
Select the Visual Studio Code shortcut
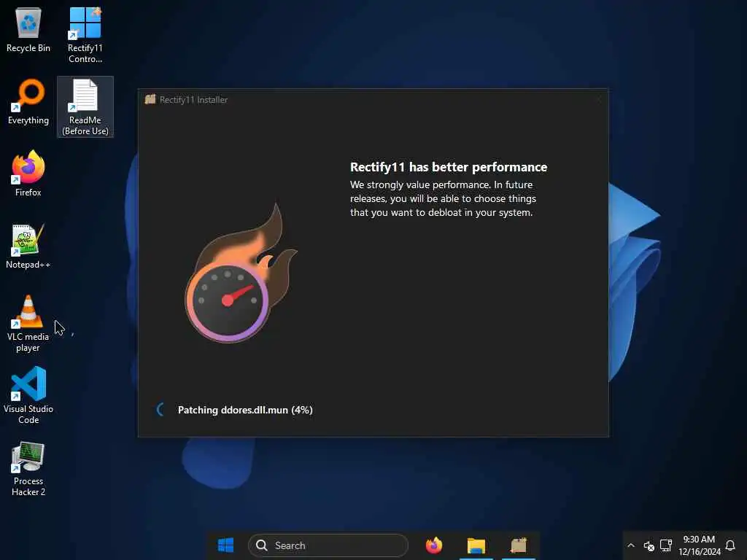click(28, 395)
